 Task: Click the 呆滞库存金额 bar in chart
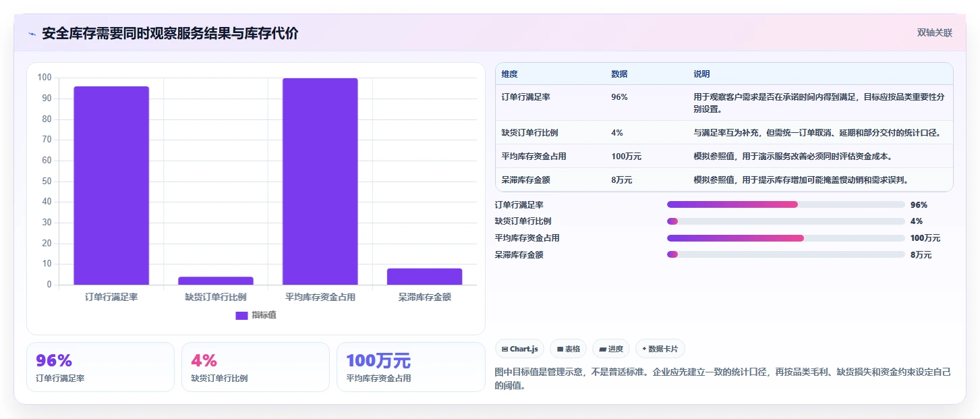click(x=425, y=277)
